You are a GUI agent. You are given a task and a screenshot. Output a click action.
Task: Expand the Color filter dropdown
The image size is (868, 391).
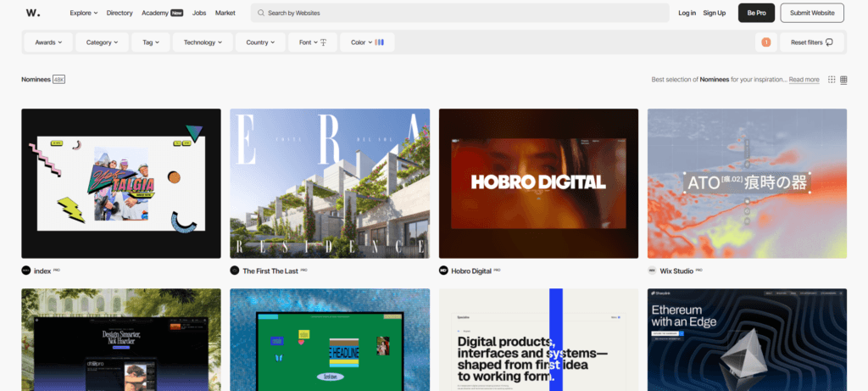367,42
